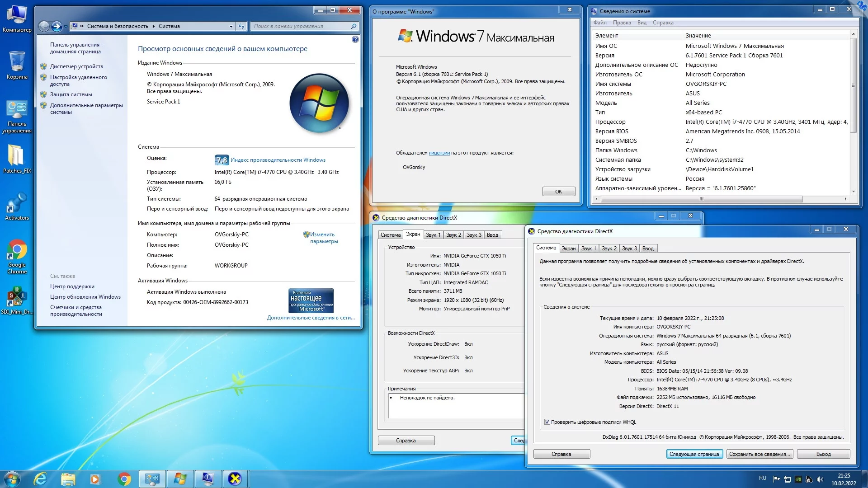Switch to Звук 1 tab in front DirectX window
The height and width of the screenshot is (488, 868).
(x=588, y=249)
